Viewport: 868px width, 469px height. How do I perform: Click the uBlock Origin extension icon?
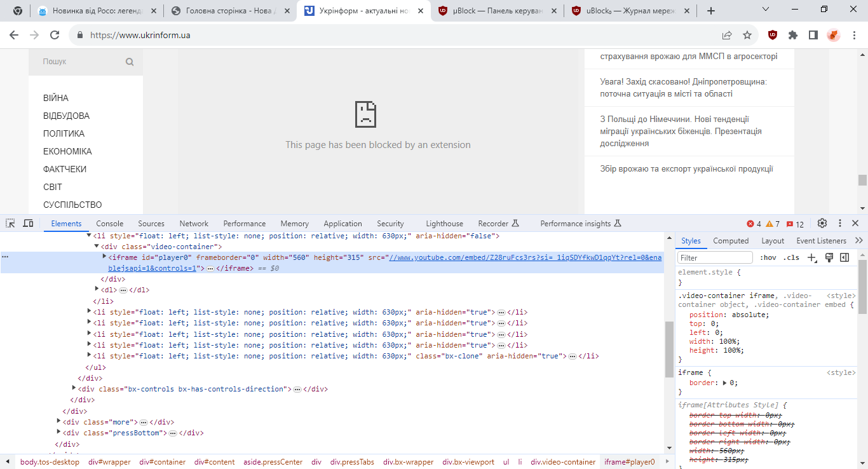772,36
